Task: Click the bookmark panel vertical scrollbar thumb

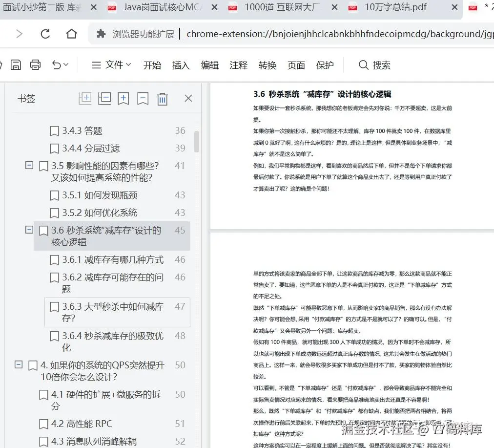Action: [x=197, y=142]
